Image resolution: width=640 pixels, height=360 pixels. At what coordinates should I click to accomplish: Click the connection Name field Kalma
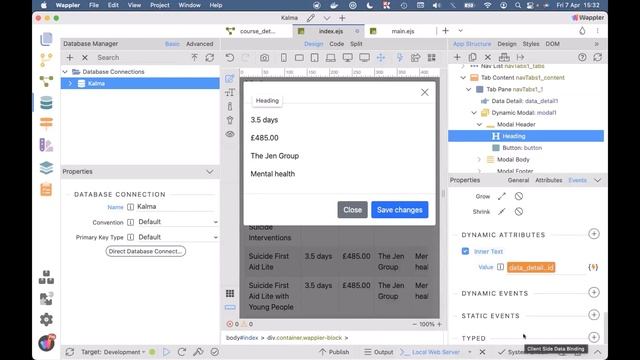(176, 207)
